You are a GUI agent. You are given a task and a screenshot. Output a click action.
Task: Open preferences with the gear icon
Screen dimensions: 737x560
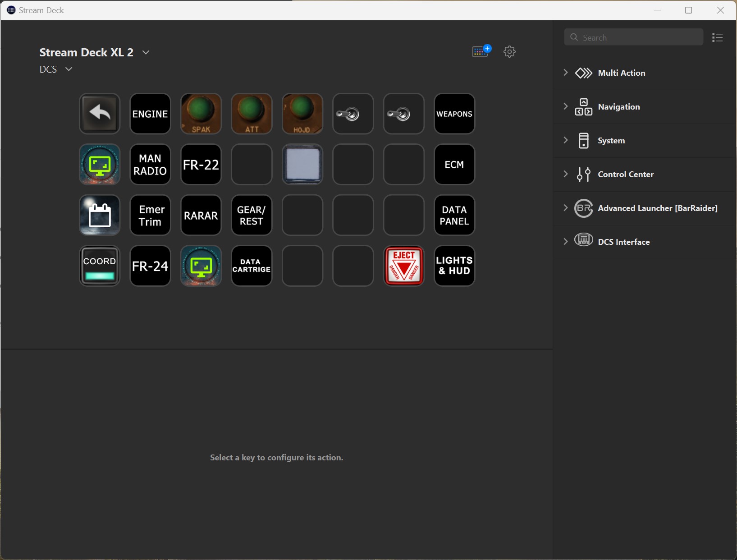(509, 51)
